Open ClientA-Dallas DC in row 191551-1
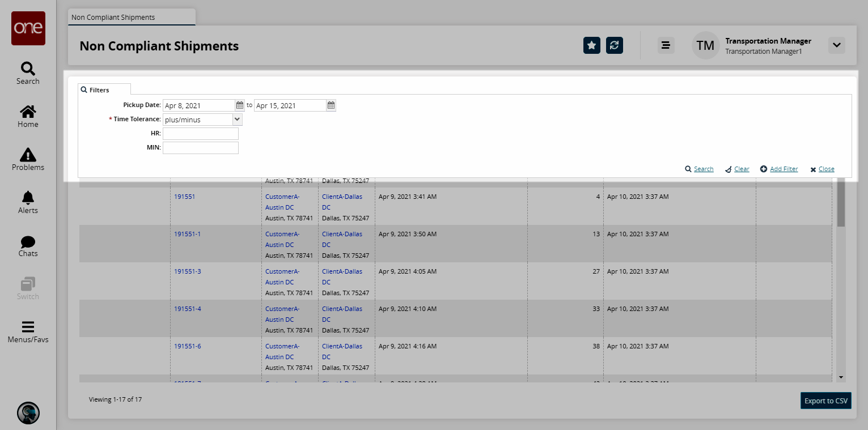This screenshot has width=868, height=430. click(342, 239)
